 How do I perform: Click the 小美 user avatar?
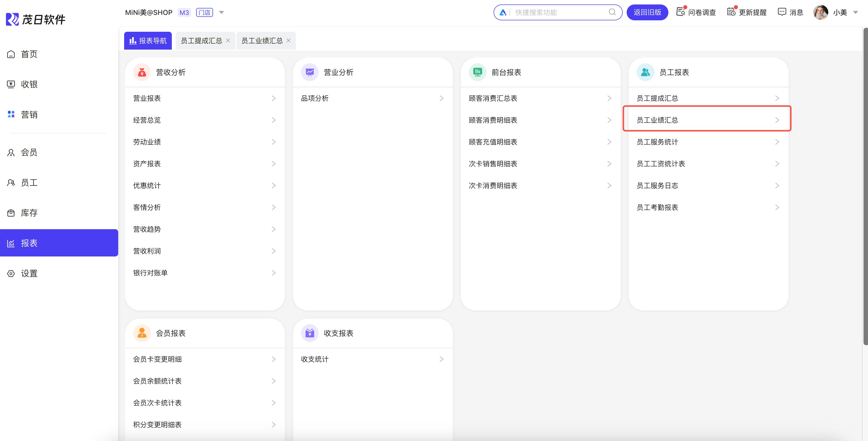coord(821,12)
